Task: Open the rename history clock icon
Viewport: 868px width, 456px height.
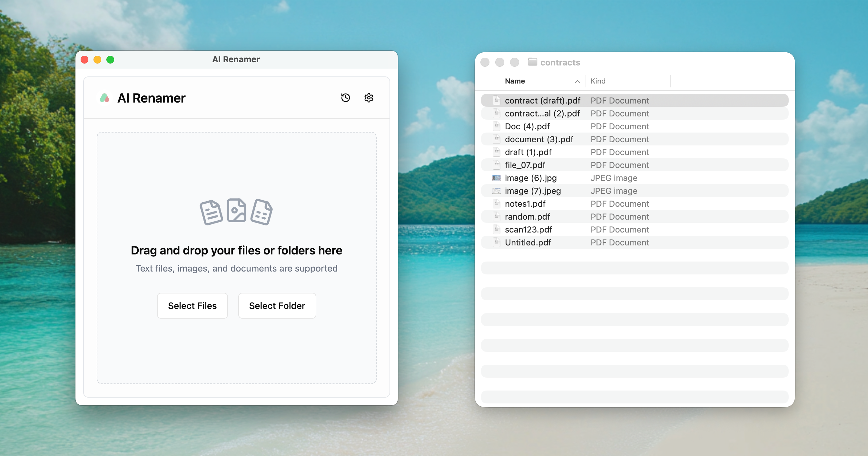Action: (345, 98)
